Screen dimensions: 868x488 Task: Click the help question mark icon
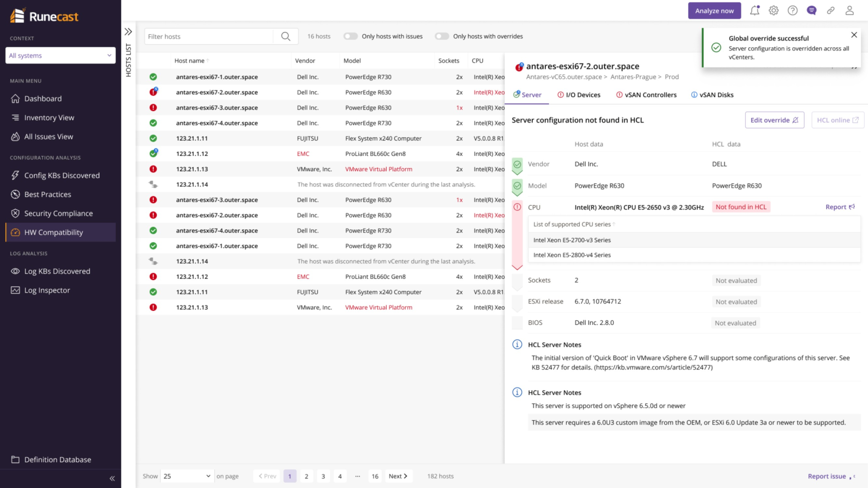(793, 10)
